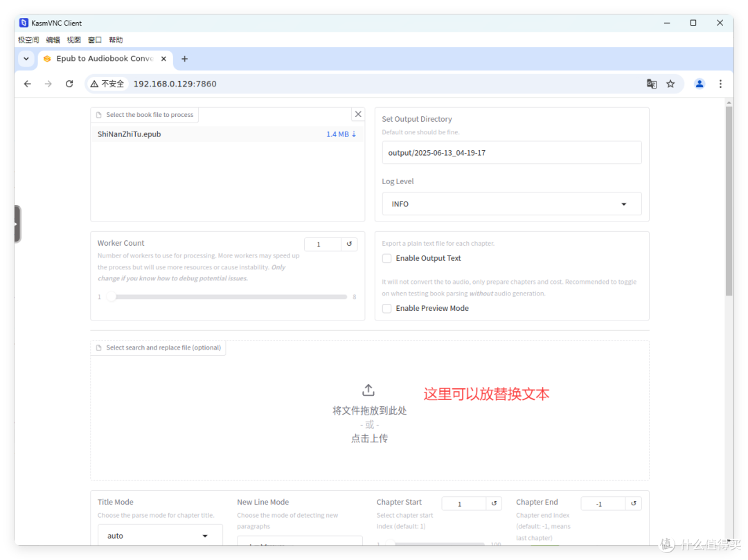
Task: Open the 极空间 menu
Action: coord(28,40)
